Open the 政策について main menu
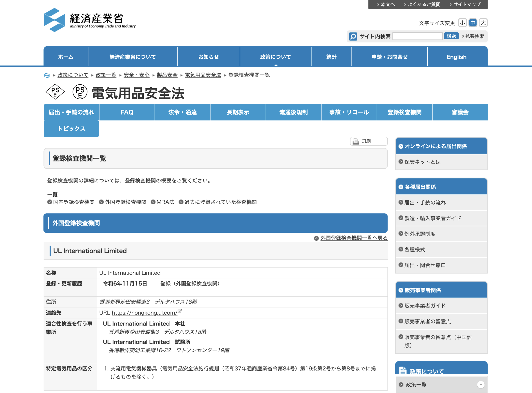This screenshot has width=532, height=393. tap(275, 57)
